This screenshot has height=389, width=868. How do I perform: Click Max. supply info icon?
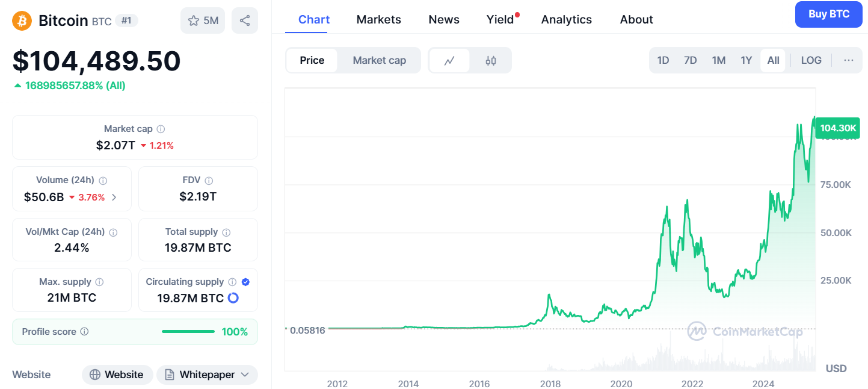(99, 282)
